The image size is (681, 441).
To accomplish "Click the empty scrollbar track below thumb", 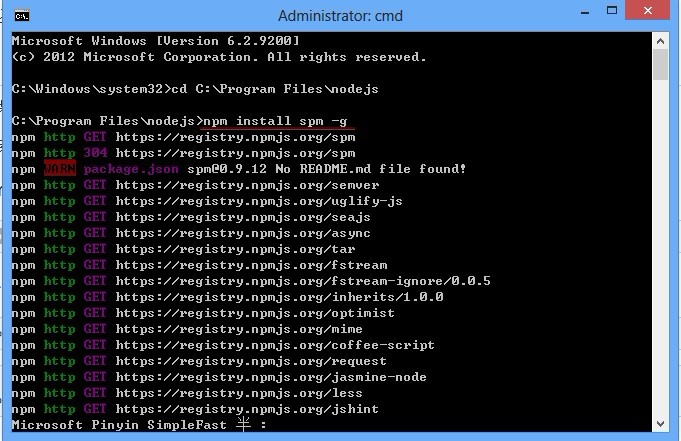I will (660, 248).
